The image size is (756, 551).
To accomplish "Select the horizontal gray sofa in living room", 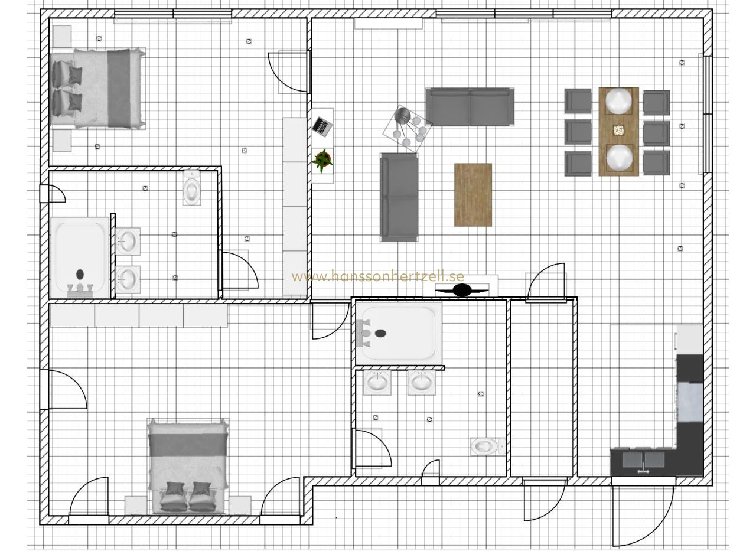I will (470, 107).
